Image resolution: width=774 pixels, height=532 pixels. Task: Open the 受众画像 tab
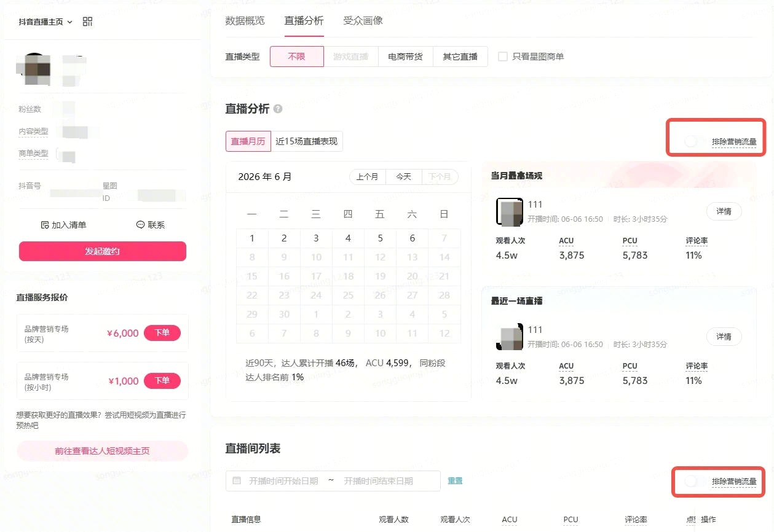coord(363,21)
